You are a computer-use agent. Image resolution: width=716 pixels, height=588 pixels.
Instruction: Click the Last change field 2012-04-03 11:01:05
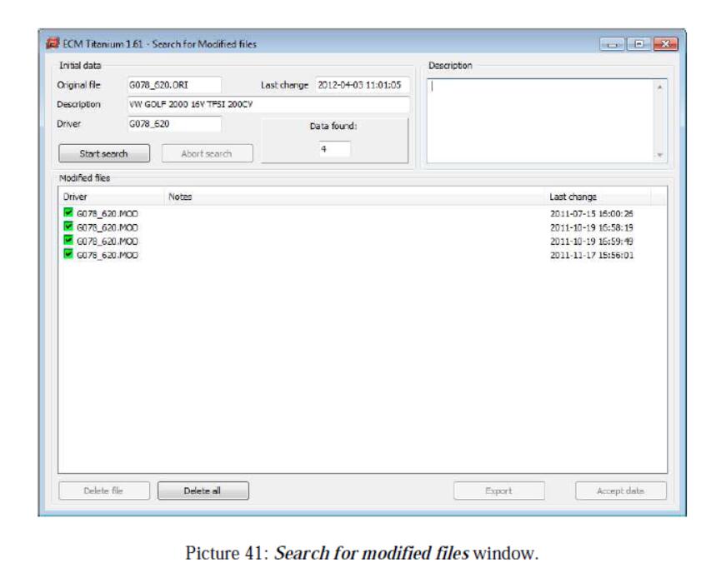pos(362,85)
